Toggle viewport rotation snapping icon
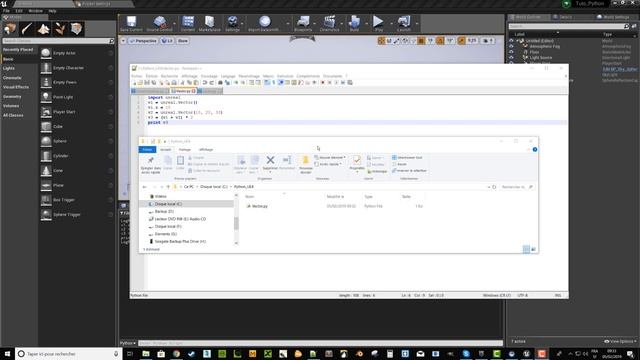The height and width of the screenshot is (360, 640). coord(440,41)
